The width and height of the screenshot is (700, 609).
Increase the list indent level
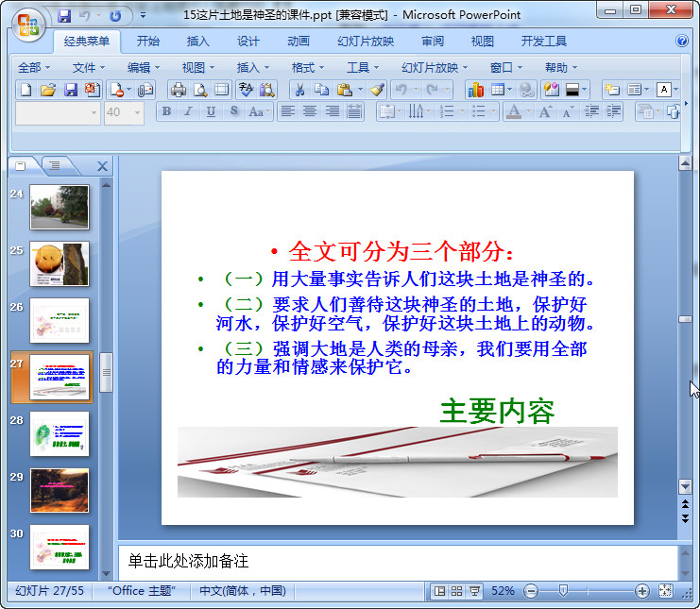pyautogui.click(x=614, y=111)
